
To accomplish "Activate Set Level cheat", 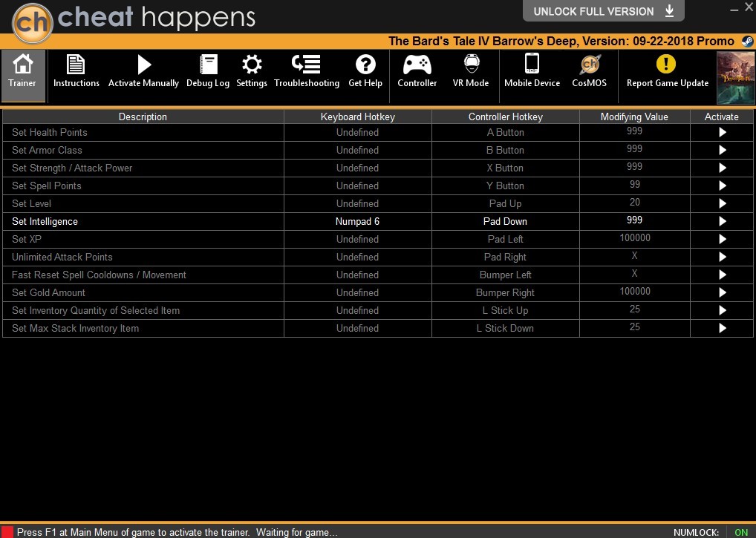I will (x=722, y=204).
